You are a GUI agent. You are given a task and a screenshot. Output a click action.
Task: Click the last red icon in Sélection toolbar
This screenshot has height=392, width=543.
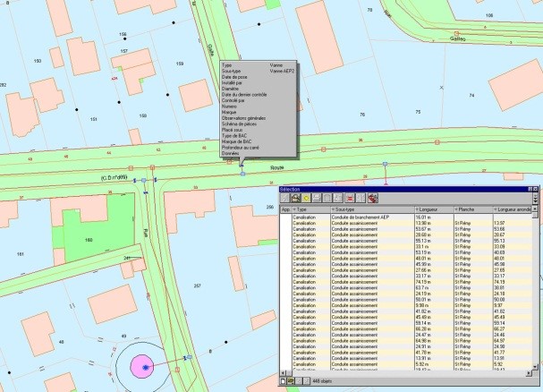[371, 198]
